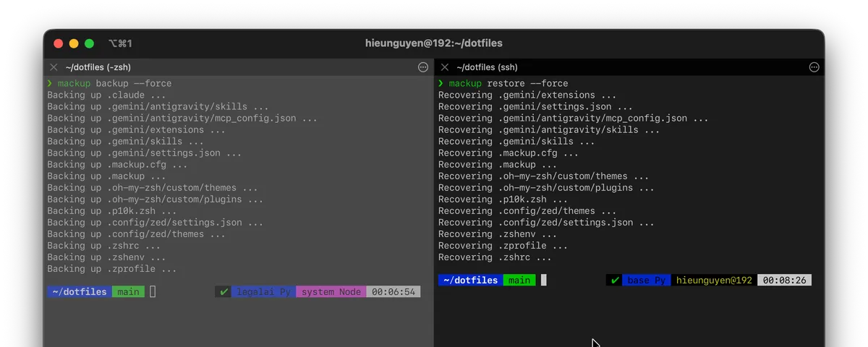Click the blue ~/dotfiles path segment in right pane

470,280
